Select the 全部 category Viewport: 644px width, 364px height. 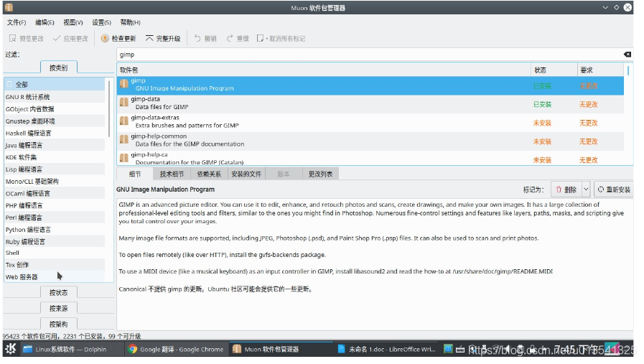click(55, 85)
